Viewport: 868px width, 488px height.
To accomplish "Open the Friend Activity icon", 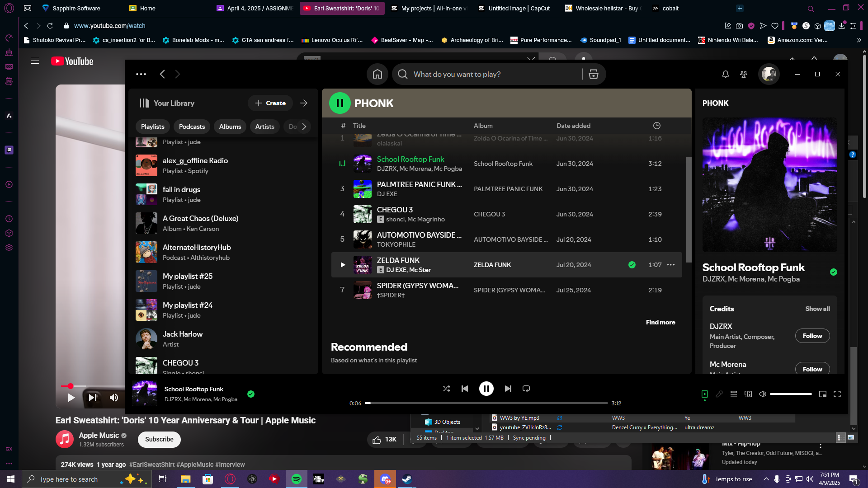I will pos(744,74).
